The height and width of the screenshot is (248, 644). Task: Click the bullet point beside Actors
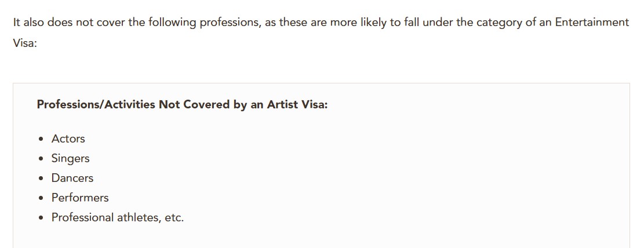(x=41, y=139)
